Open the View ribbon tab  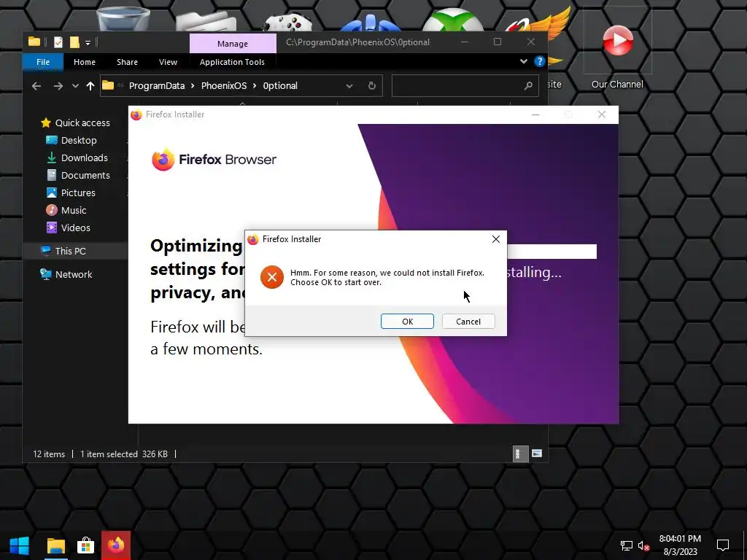click(168, 62)
